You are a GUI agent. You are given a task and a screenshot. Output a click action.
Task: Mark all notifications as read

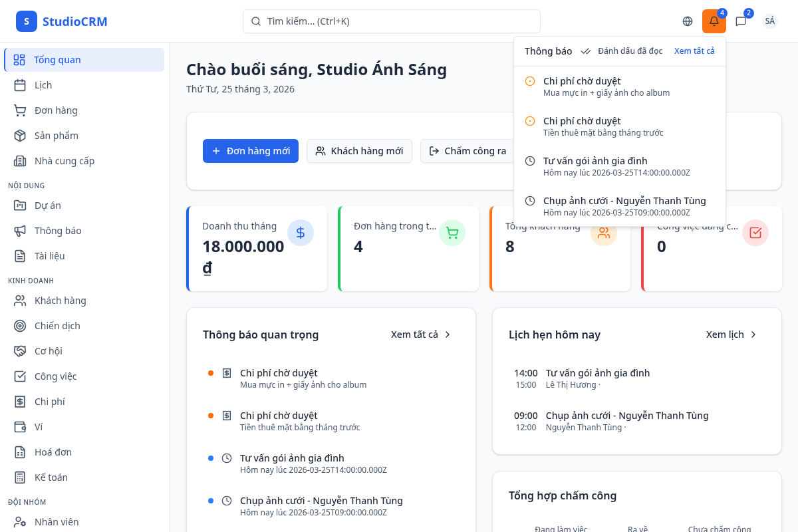tap(622, 51)
